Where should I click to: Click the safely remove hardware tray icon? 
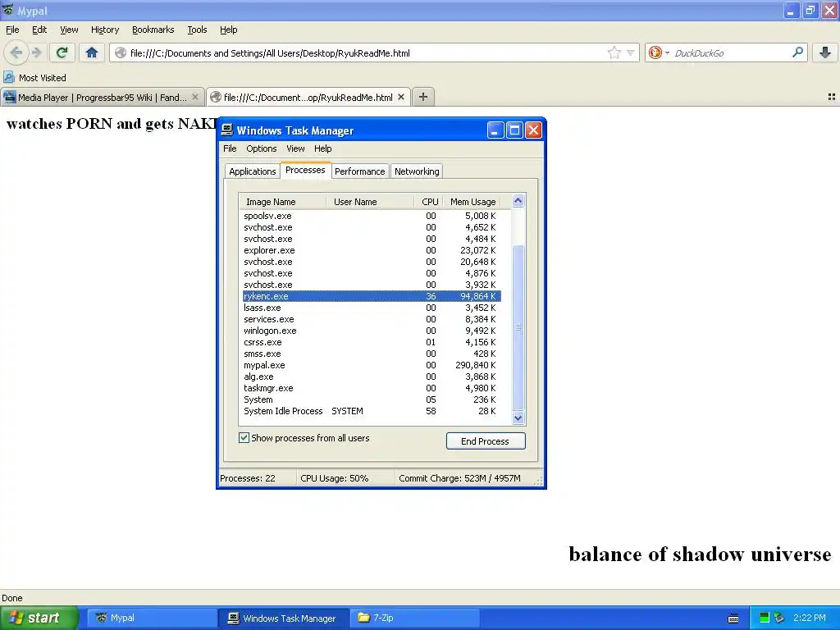pyautogui.click(x=779, y=618)
